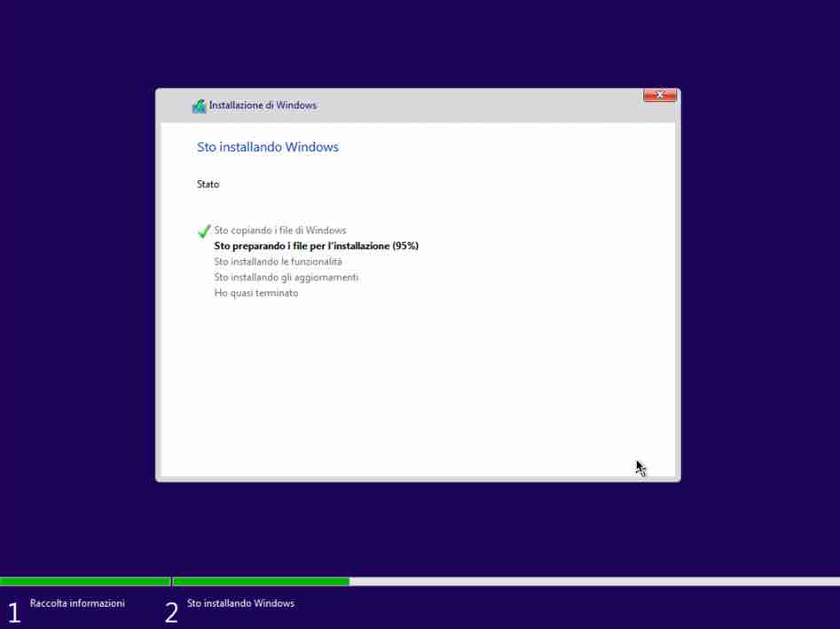The height and width of the screenshot is (629, 840).
Task: Click the large step number 1
Action: click(13, 612)
